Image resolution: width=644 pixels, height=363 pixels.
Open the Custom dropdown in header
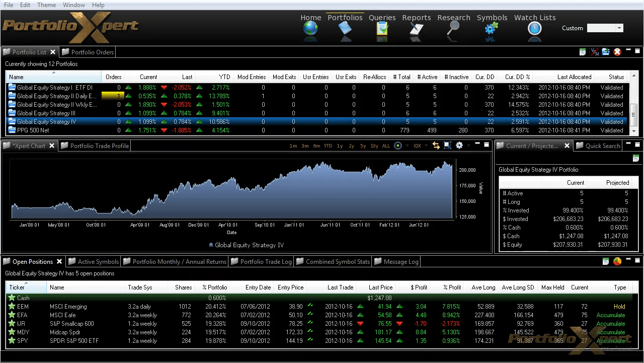click(619, 28)
